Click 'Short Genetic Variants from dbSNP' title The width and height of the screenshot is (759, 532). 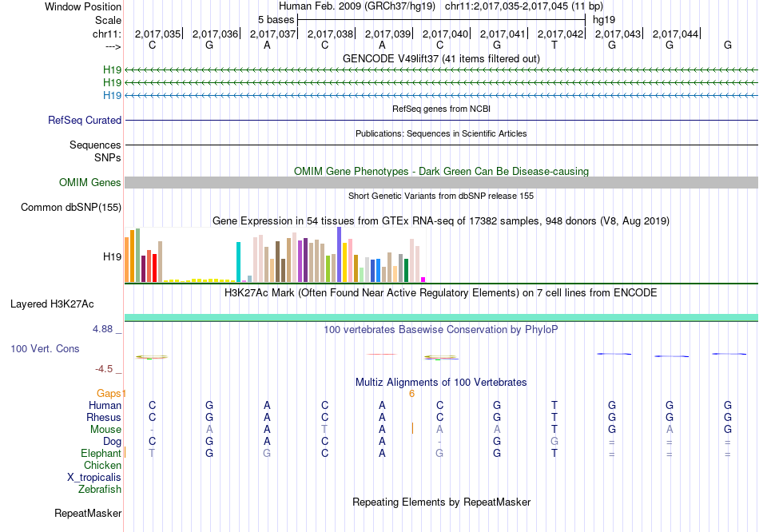pyautogui.click(x=441, y=196)
